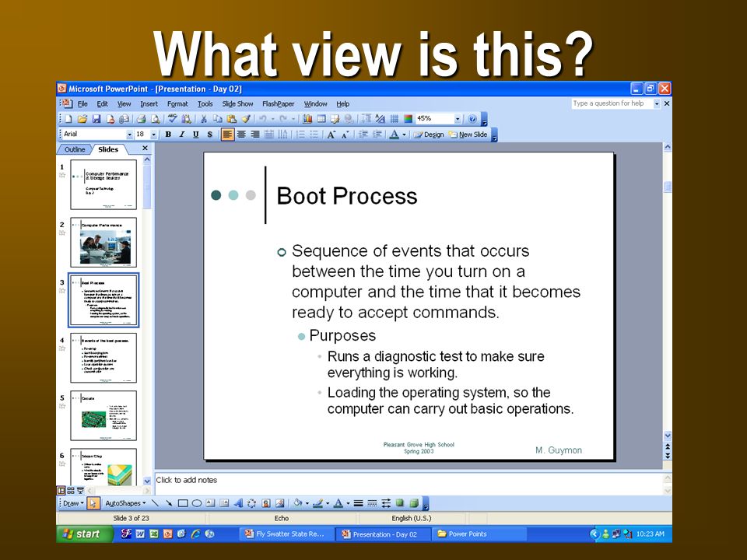Click in the notes area to add notes
The height and width of the screenshot is (560, 747).
pyautogui.click(x=409, y=484)
